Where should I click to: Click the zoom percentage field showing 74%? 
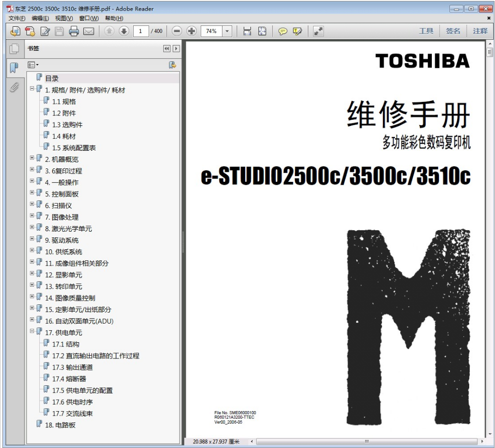tap(212, 31)
